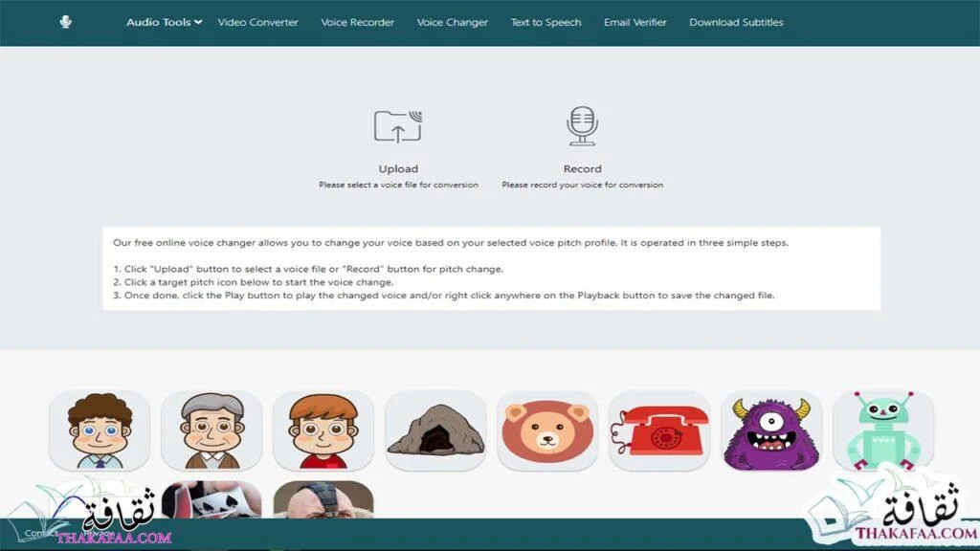Go to Download Subtitles

pos(736,22)
